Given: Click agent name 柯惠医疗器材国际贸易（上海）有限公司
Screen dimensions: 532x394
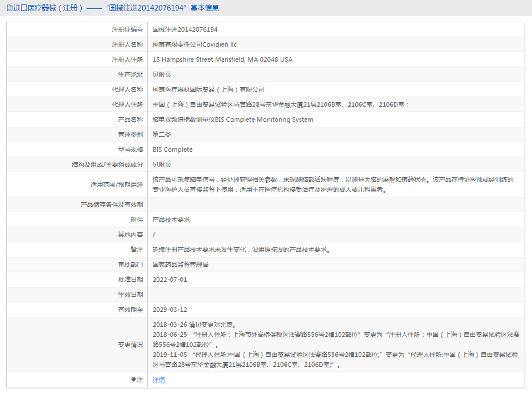Looking at the screenshot, I should click(x=208, y=89).
